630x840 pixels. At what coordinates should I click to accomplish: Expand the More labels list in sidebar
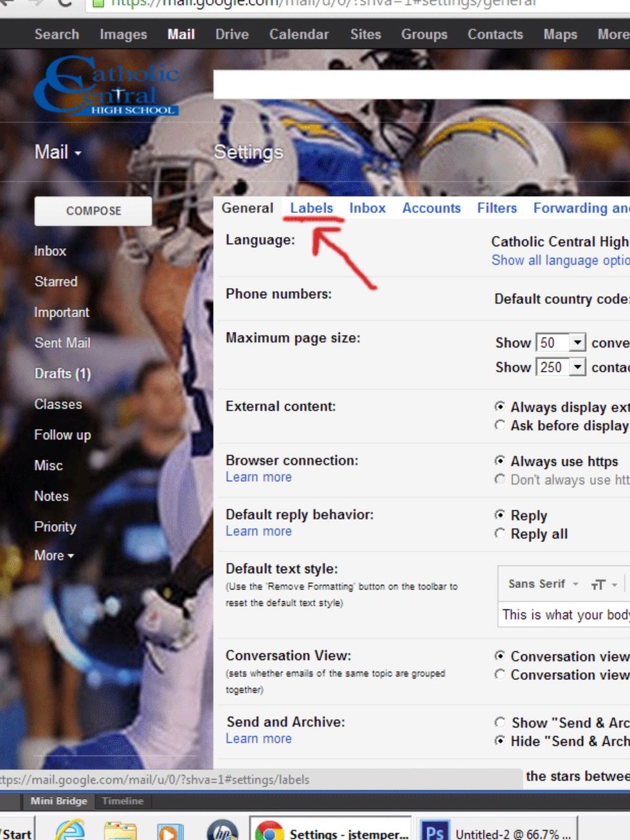pos(54,555)
